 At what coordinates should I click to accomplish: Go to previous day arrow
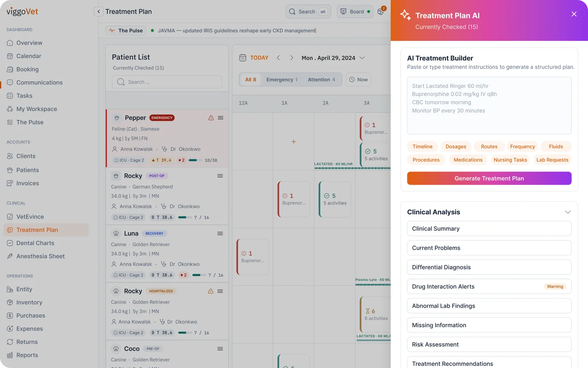point(278,58)
